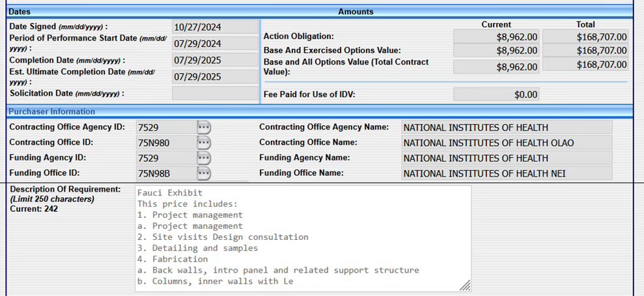Click the Date Signed field

coord(216,27)
